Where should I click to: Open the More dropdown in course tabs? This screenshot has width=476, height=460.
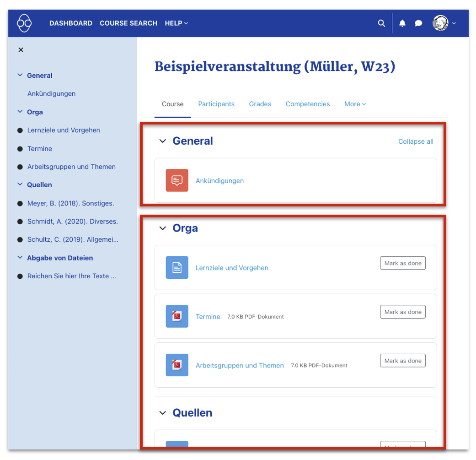click(355, 104)
